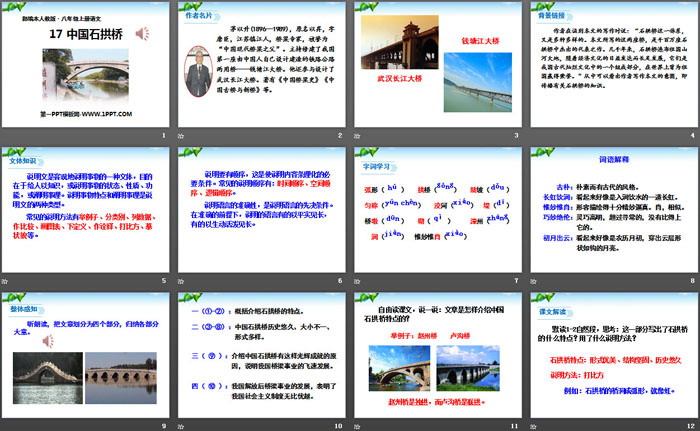Select the '背景链接' slide thumbnail
Viewport: 700px width, 431px height.
click(x=612, y=65)
